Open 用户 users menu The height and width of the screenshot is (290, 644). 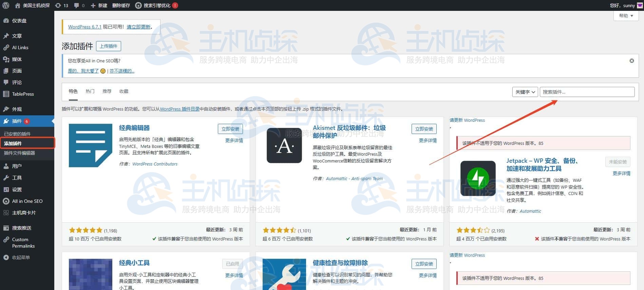pos(27,166)
